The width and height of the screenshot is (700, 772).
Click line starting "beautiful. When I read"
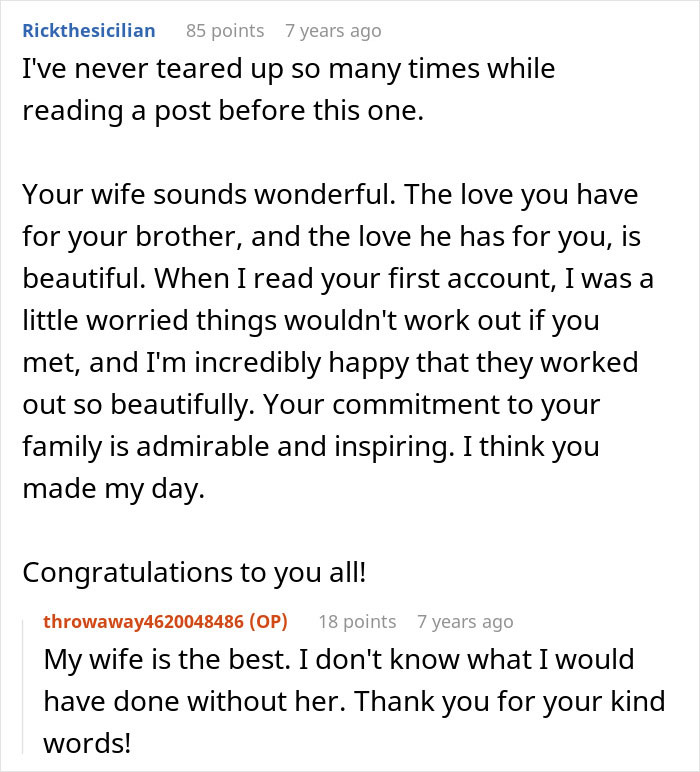(338, 279)
